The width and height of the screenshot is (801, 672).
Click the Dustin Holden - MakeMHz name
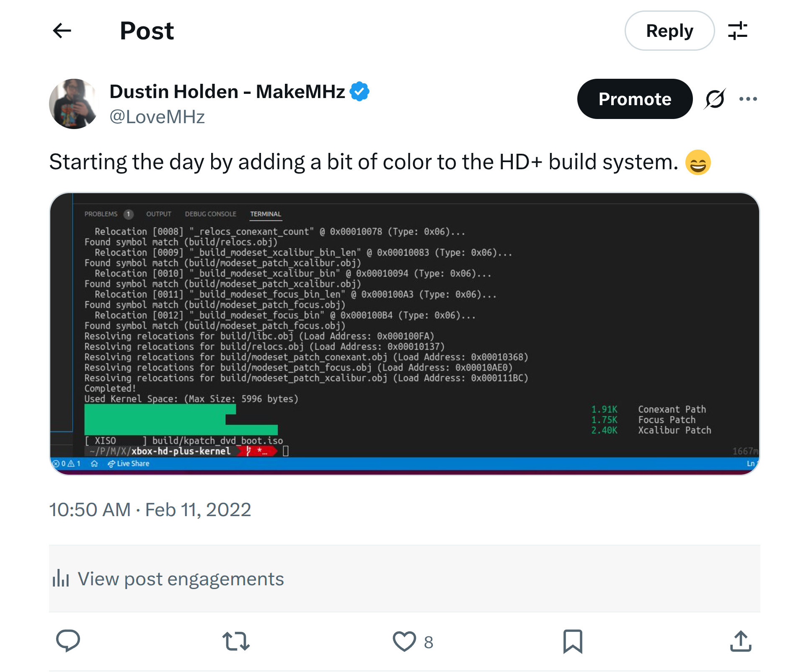pos(227,91)
